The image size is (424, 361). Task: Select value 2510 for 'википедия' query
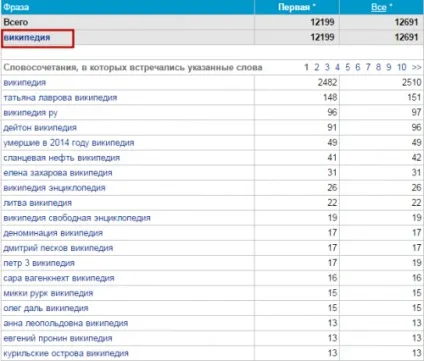[412, 83]
